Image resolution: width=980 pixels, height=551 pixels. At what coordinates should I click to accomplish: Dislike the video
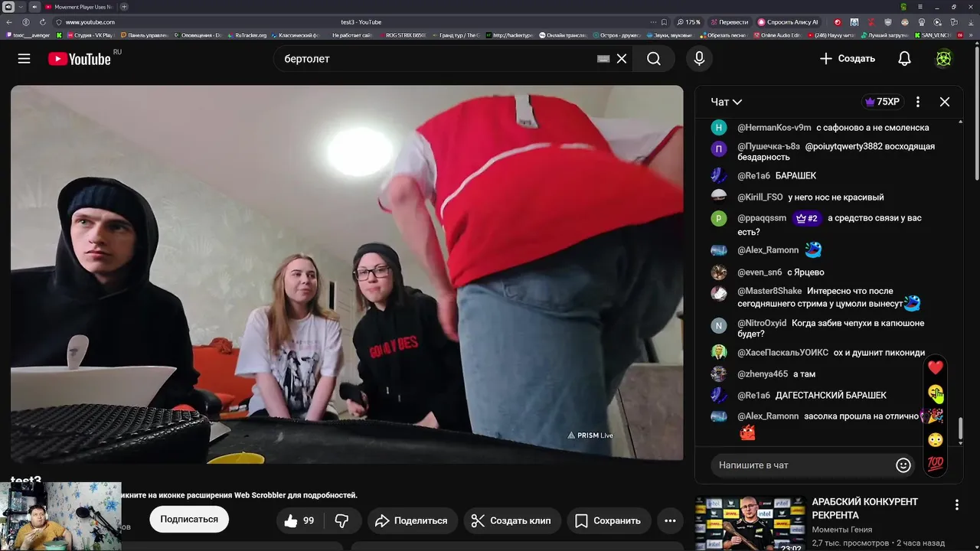342,520
